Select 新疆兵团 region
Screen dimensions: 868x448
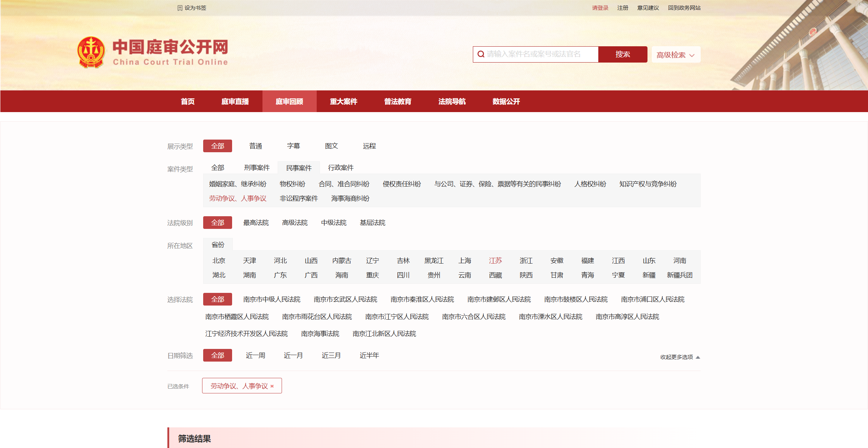pos(680,275)
